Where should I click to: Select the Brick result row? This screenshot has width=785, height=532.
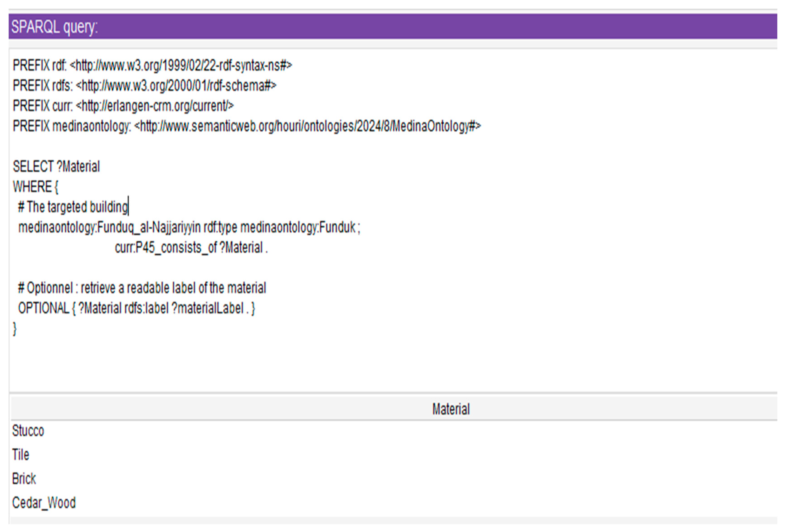coord(24,479)
